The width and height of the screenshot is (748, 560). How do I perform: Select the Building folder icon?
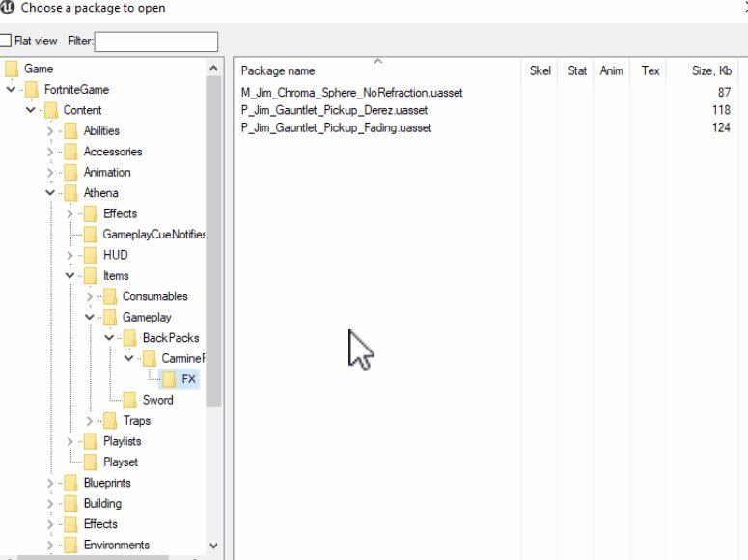point(70,503)
